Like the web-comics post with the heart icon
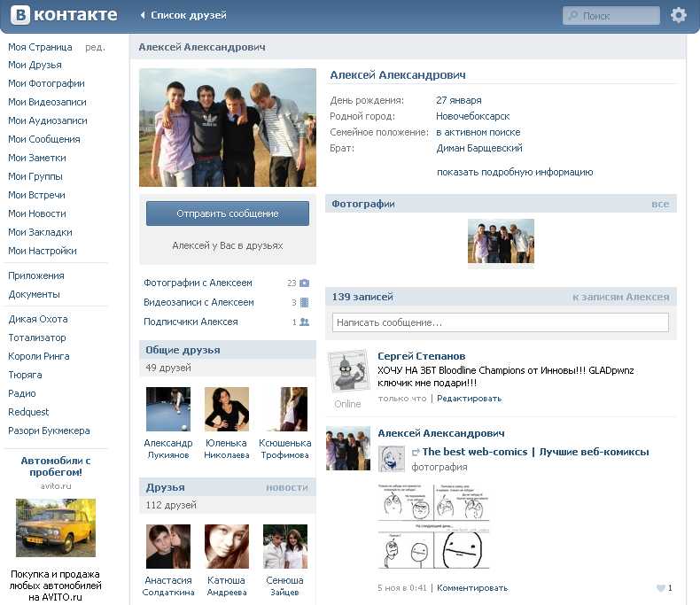The image size is (700, 605). pyautogui.click(x=661, y=588)
